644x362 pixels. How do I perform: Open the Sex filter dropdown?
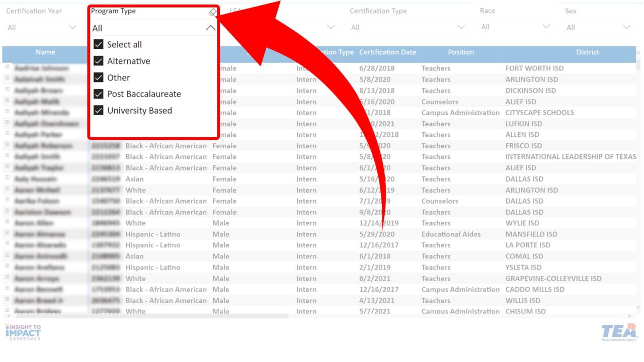point(598,28)
